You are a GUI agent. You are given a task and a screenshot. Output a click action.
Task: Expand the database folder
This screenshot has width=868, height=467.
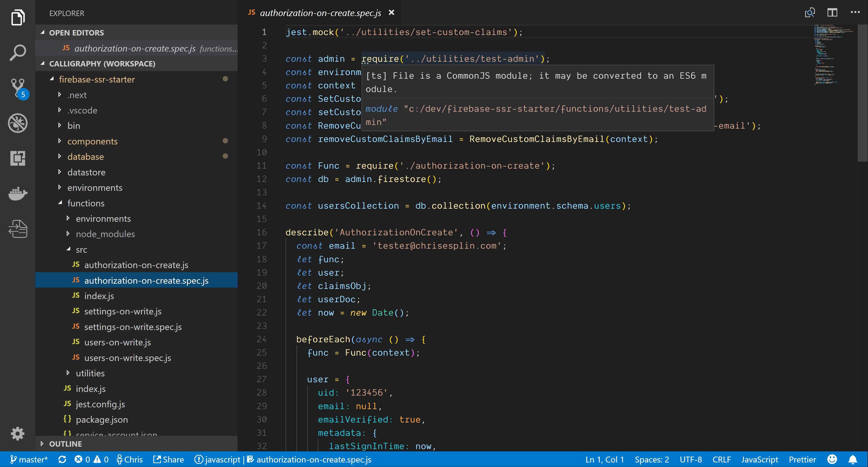tap(136, 157)
